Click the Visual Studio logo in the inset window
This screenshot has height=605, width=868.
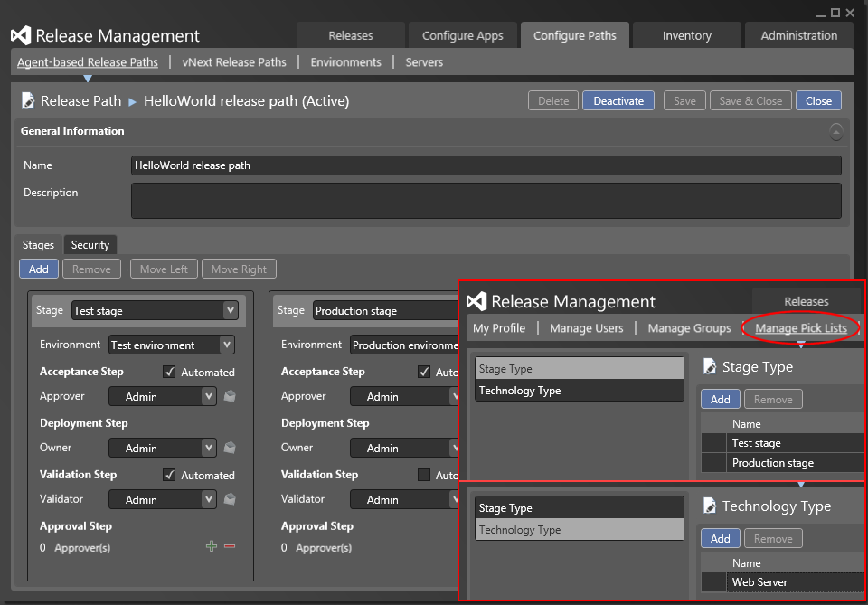[x=476, y=301]
